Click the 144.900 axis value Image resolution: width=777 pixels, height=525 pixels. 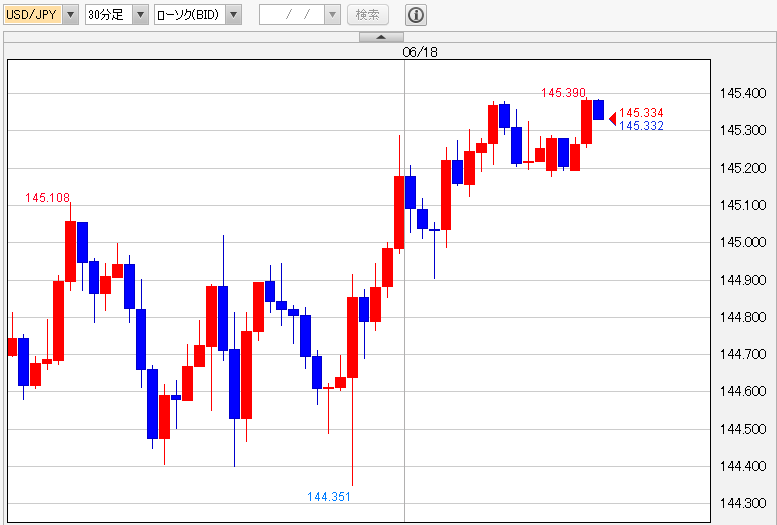(743, 280)
